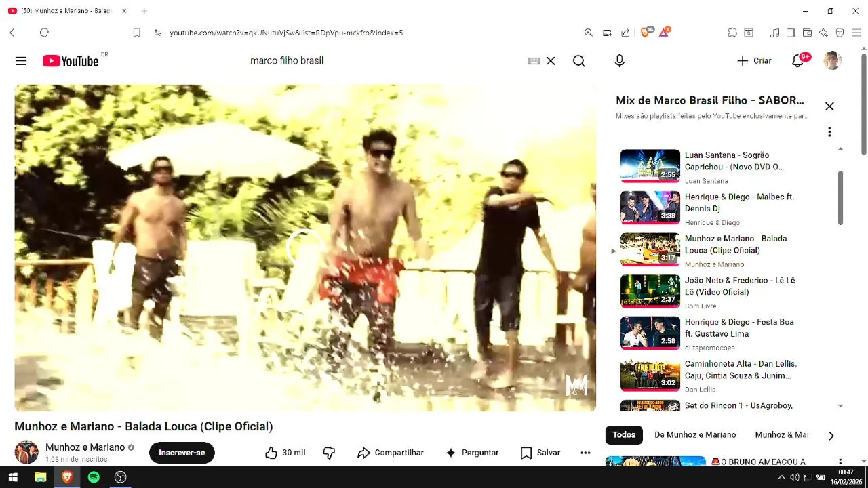Image resolution: width=868 pixels, height=488 pixels.
Task: Click Perguntar ask button
Action: (x=472, y=453)
